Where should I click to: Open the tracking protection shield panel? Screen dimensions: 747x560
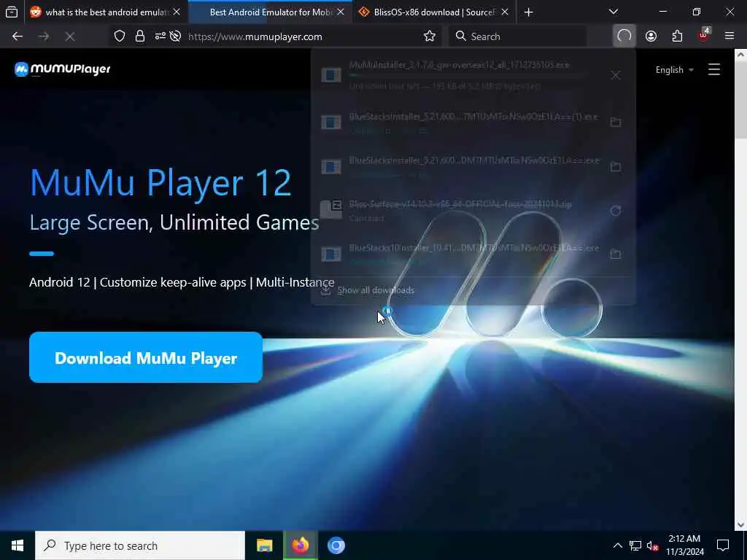tap(120, 36)
